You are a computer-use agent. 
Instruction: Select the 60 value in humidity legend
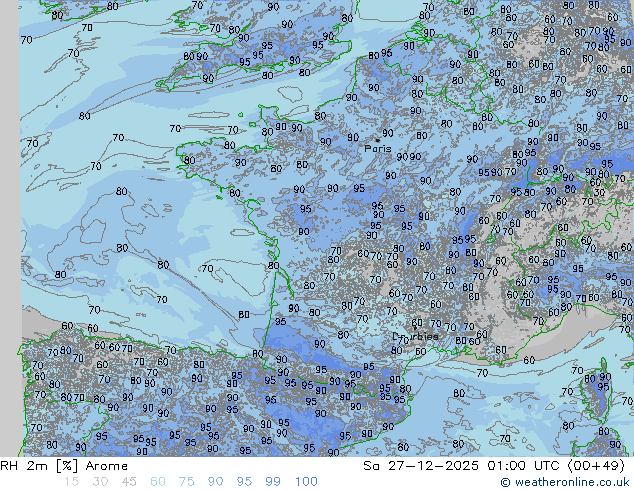click(158, 482)
